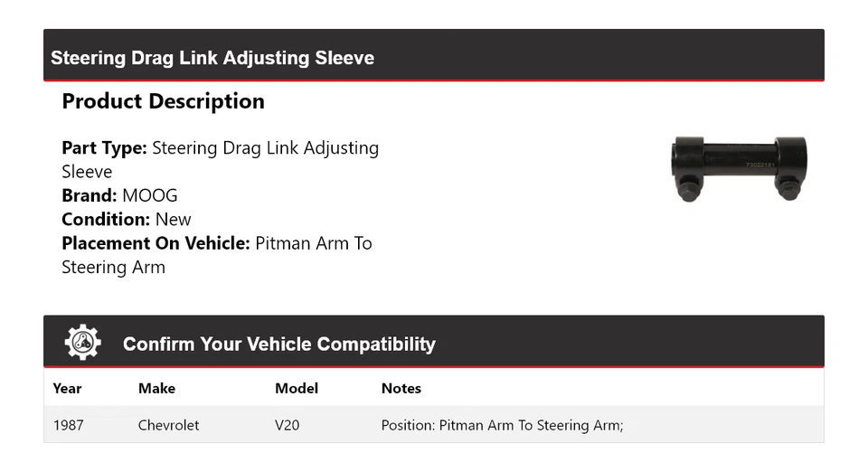Click the Part Type label

click(x=104, y=147)
